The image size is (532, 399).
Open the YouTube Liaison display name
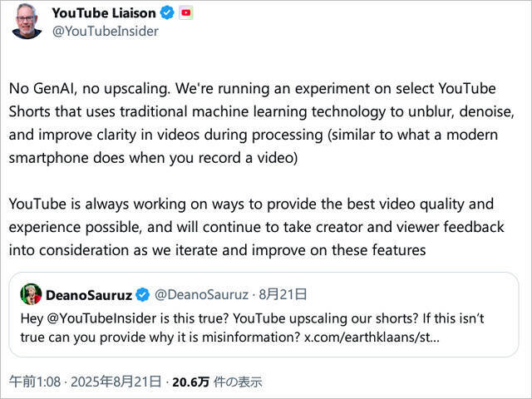103,12
